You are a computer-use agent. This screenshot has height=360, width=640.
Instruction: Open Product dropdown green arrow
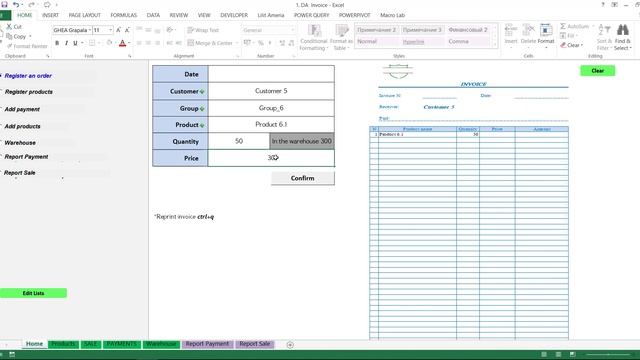[x=202, y=125]
